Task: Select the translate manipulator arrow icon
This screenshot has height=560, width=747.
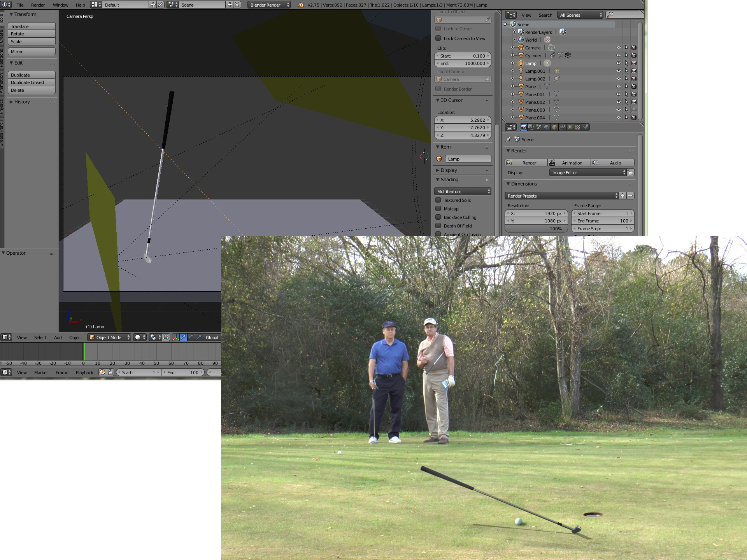Action: tap(183, 337)
